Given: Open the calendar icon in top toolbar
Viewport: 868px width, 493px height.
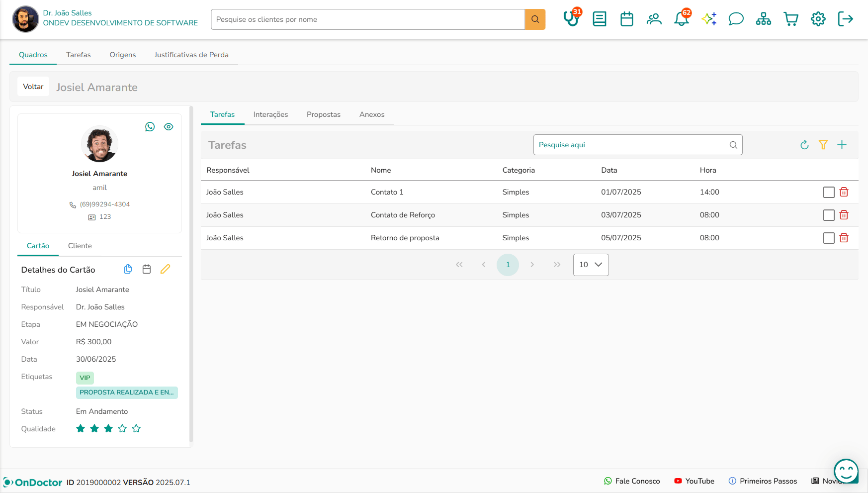Looking at the screenshot, I should [627, 19].
